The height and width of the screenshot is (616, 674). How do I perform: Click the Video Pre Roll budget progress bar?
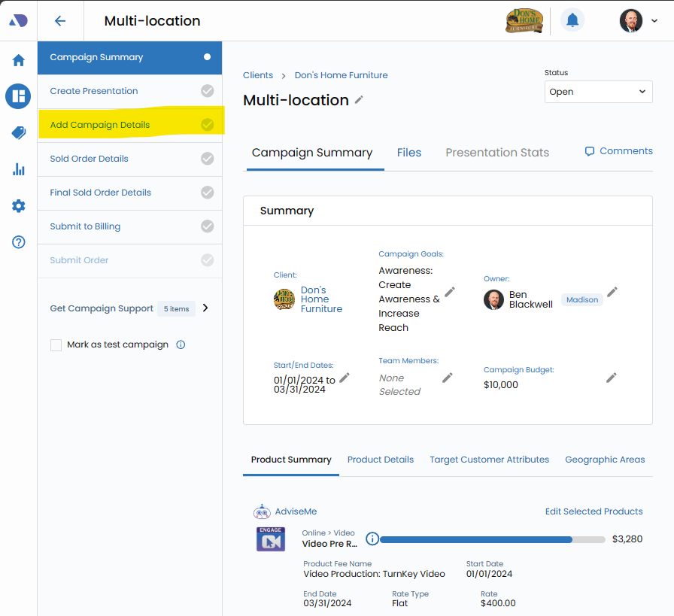[x=492, y=539]
